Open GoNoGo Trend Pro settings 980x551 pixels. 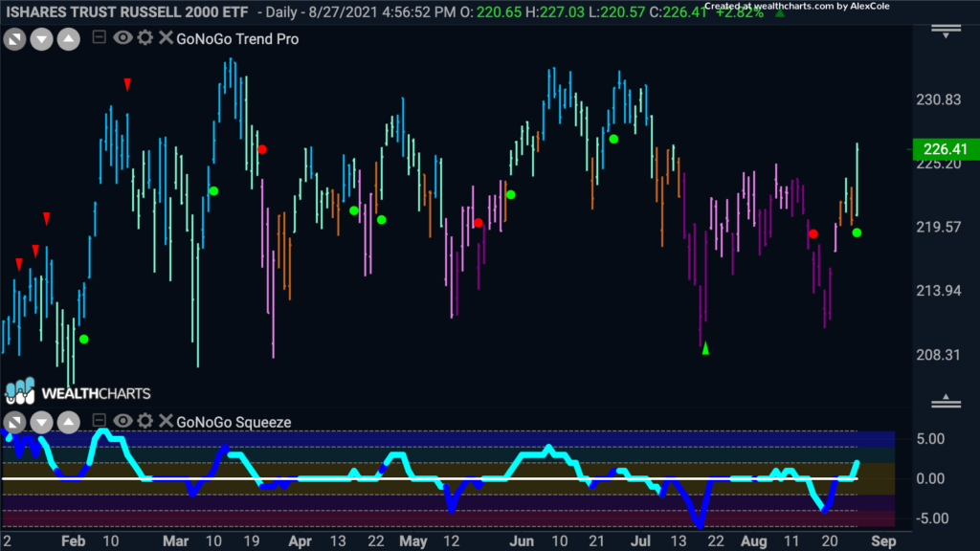pos(145,37)
